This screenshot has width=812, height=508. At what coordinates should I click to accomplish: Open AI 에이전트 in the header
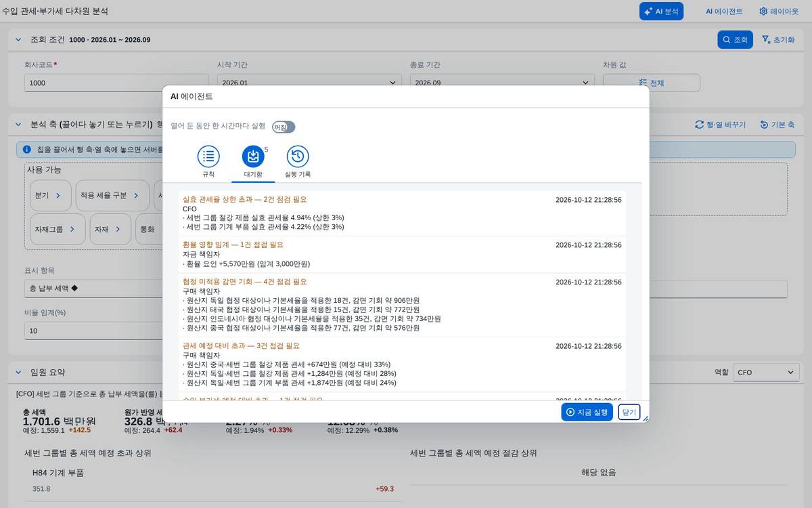724,12
